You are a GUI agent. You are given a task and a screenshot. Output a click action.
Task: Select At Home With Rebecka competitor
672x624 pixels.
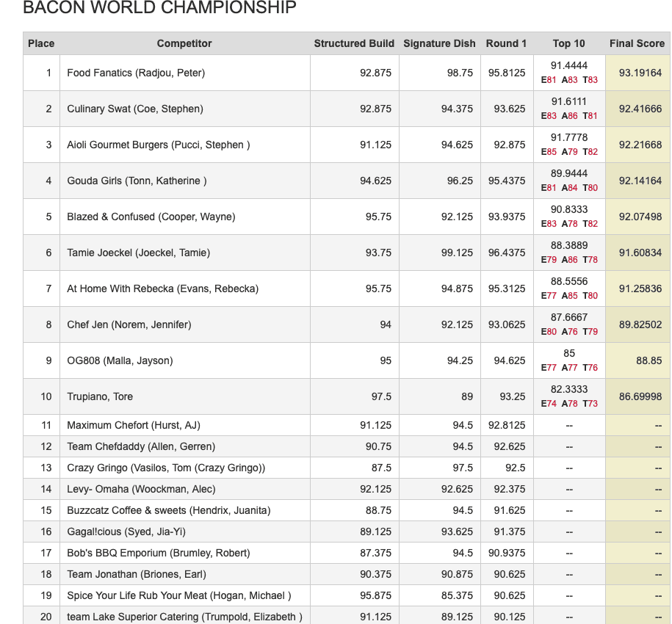pyautogui.click(x=163, y=289)
